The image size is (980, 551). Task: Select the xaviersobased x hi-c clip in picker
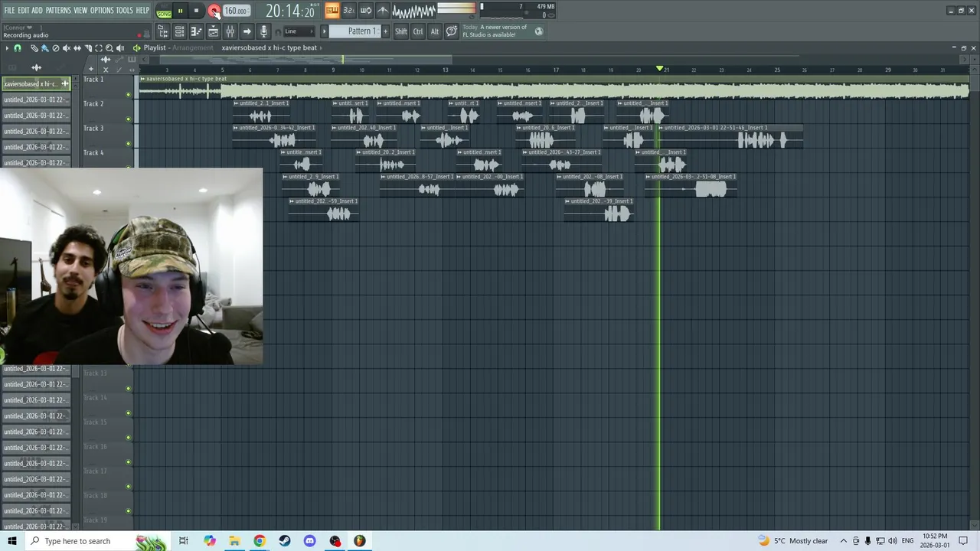(35, 83)
